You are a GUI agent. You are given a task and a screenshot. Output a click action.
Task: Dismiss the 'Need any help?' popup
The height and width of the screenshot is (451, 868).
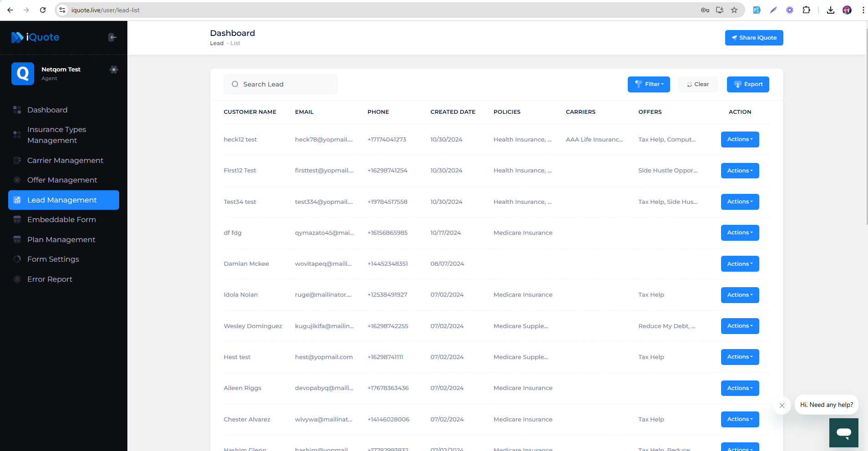[782, 405]
